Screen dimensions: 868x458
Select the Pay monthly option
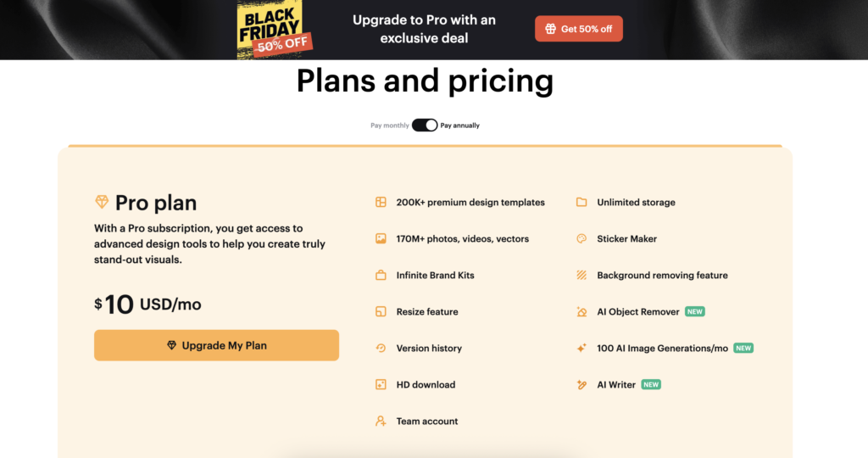[x=389, y=126]
